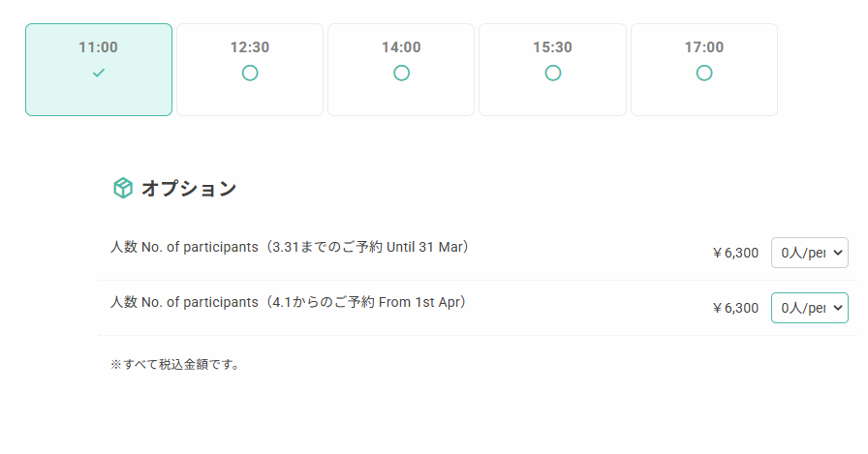The width and height of the screenshot is (868, 454).
Task: Choose the radio circle under 15:30
Action: tap(553, 73)
